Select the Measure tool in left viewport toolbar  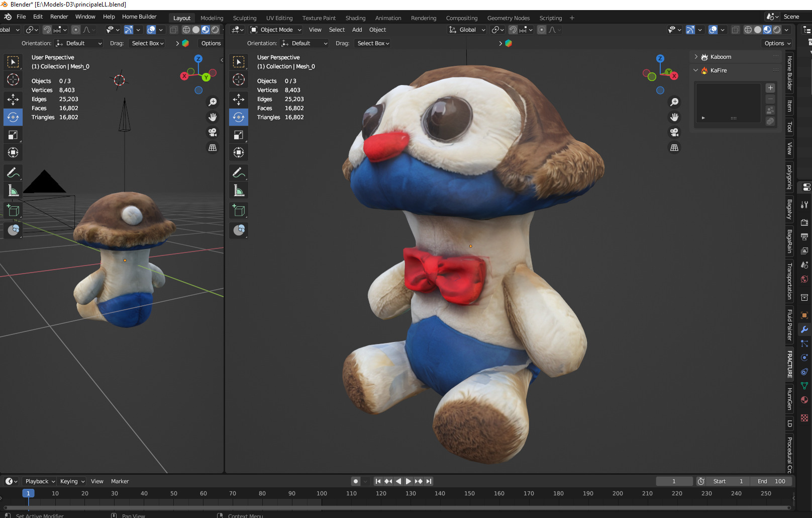13,191
